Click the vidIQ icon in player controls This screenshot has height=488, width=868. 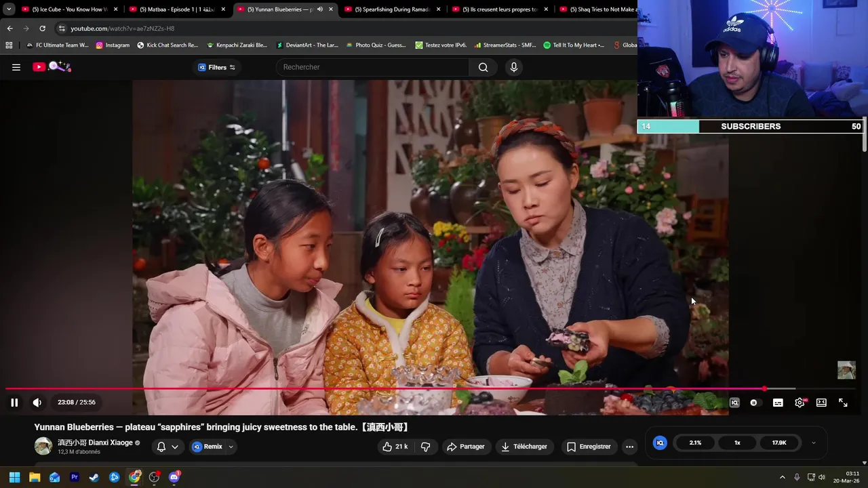(x=734, y=403)
